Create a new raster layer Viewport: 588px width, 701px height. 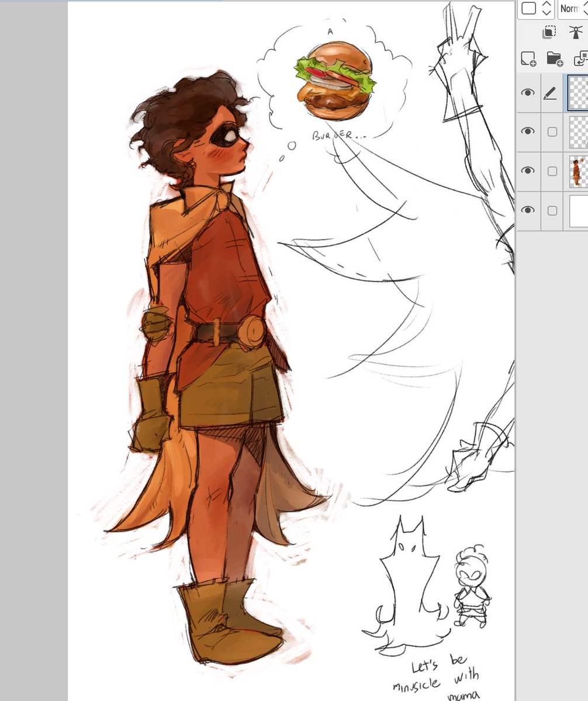click(528, 58)
